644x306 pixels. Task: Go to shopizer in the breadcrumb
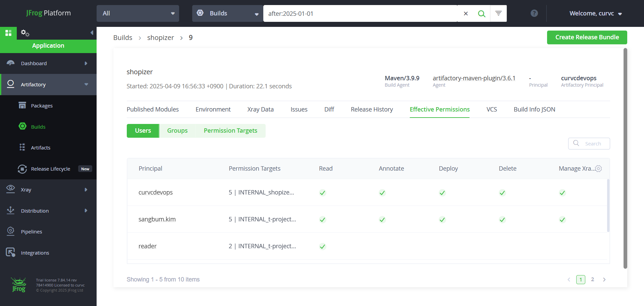pyautogui.click(x=160, y=38)
